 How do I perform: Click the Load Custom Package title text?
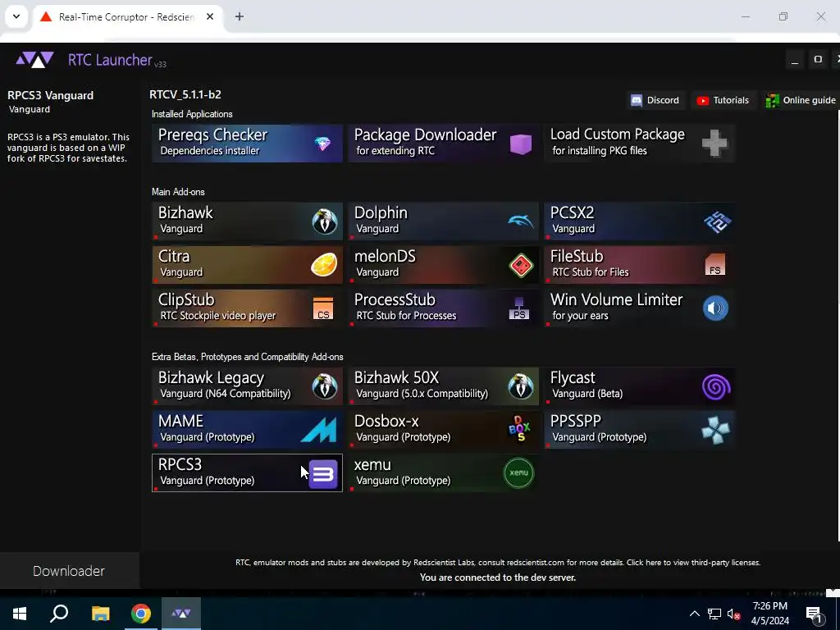(x=617, y=135)
